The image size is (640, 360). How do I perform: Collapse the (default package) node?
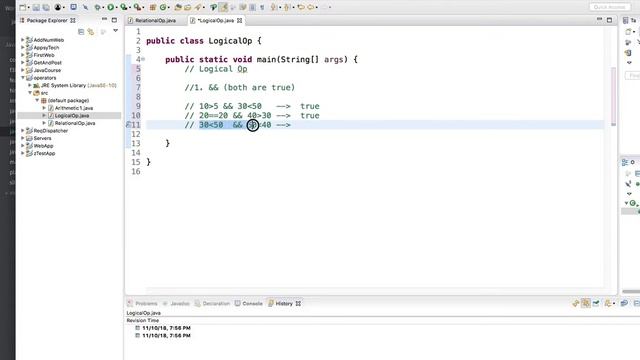(x=37, y=100)
